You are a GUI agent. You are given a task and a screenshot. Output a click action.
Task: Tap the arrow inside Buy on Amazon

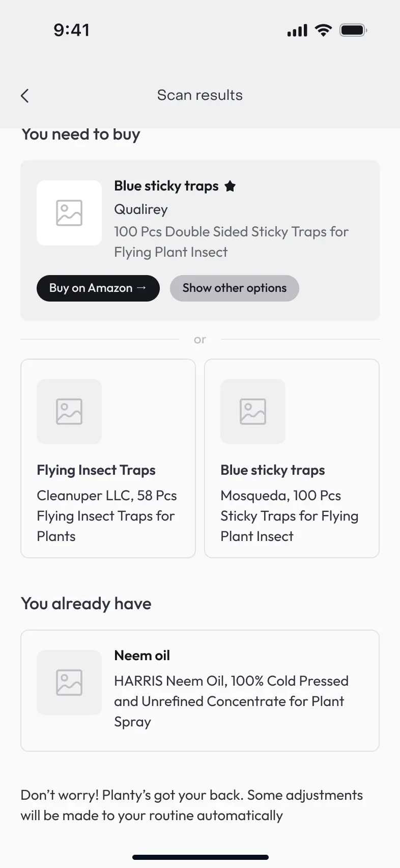141,288
